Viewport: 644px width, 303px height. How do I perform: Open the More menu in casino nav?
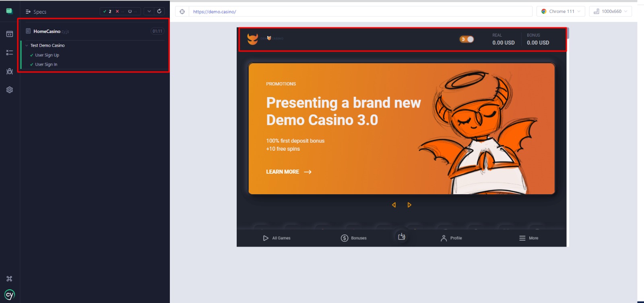click(528, 238)
